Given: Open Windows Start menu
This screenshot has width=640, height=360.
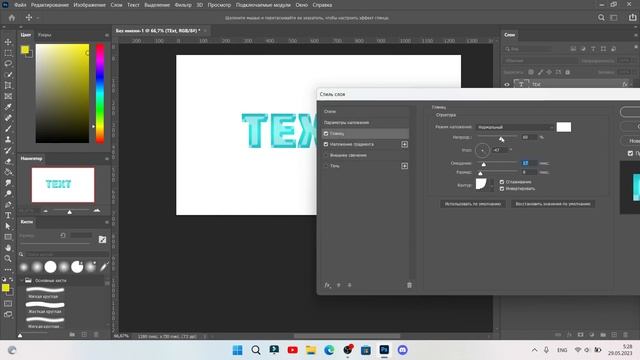Looking at the screenshot, I should (x=237, y=350).
